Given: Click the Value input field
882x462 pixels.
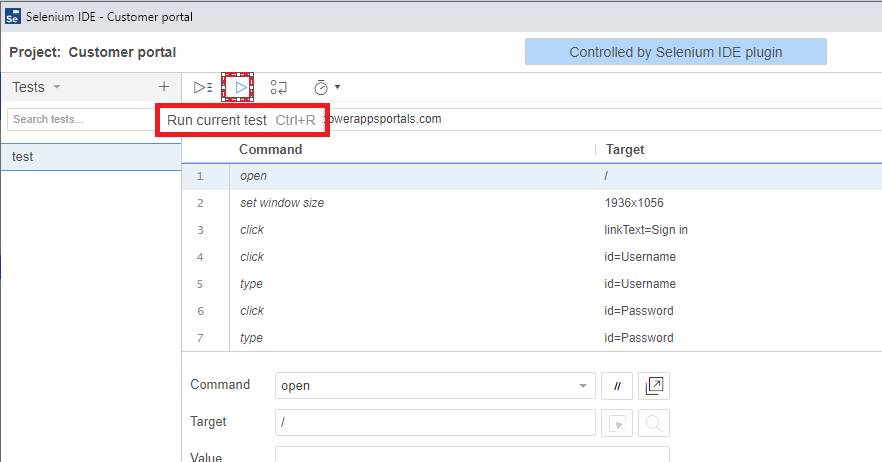Looking at the screenshot, I should [472, 455].
